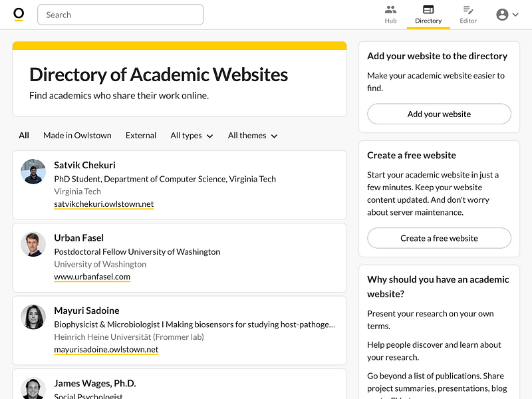The width and height of the screenshot is (532, 399).
Task: Click Mayuri Sadoine's profile photo
Action: click(x=33, y=317)
